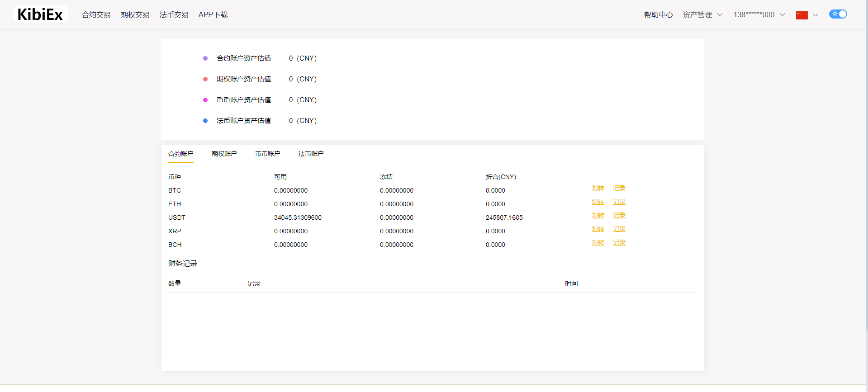The width and height of the screenshot is (868, 392).
Task: Switch to the 期权账户 tab
Action: [224, 154]
